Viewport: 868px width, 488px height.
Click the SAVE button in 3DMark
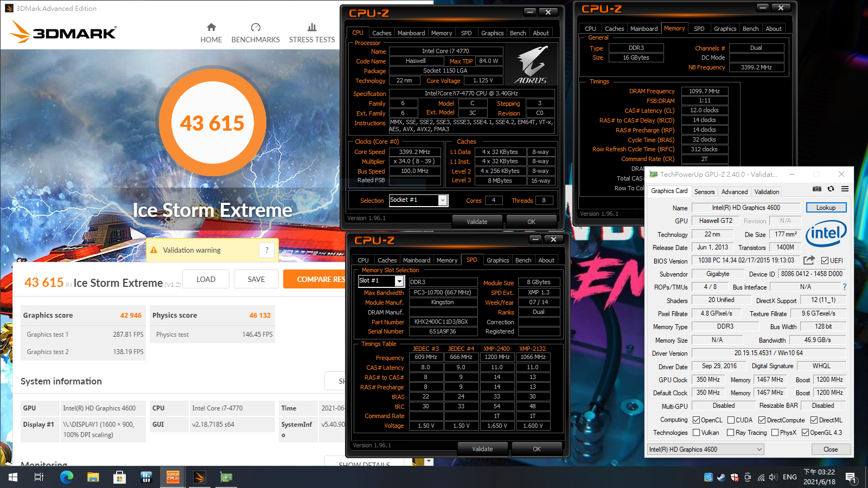click(x=256, y=279)
